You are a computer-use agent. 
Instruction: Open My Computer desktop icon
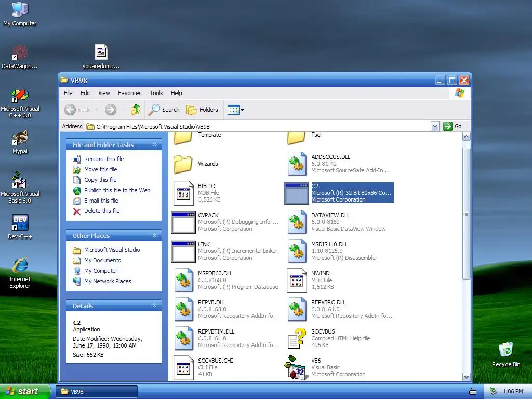coord(20,14)
